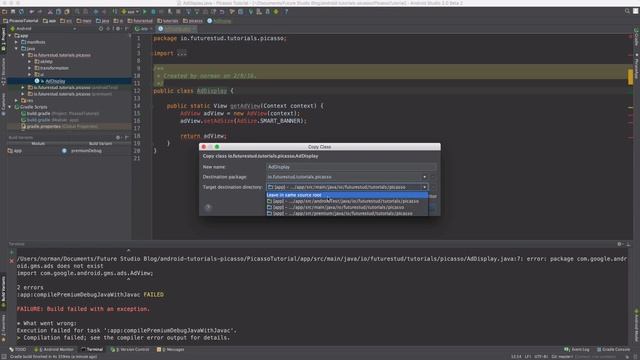
Task: Click the Save All toolbar icon
Action: coord(13,11)
